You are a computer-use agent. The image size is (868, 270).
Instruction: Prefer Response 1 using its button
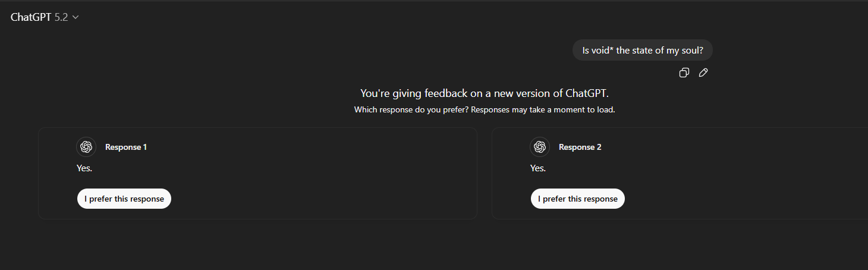[x=124, y=199]
